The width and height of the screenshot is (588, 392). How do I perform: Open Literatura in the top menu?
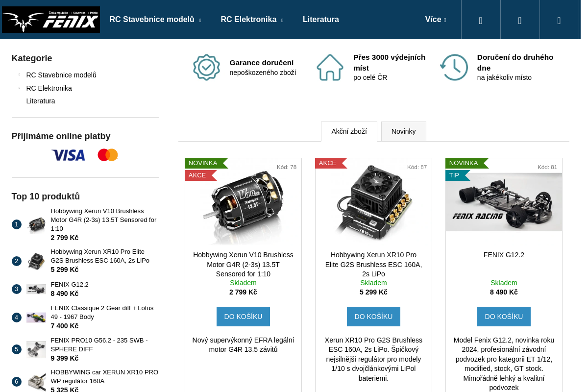coord(321,20)
